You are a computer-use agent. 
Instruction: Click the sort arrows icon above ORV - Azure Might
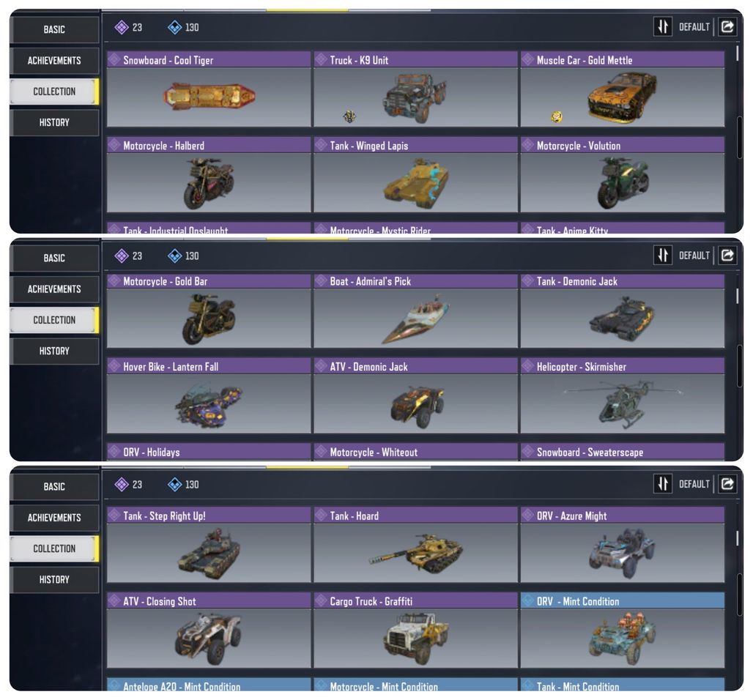pyautogui.click(x=663, y=484)
